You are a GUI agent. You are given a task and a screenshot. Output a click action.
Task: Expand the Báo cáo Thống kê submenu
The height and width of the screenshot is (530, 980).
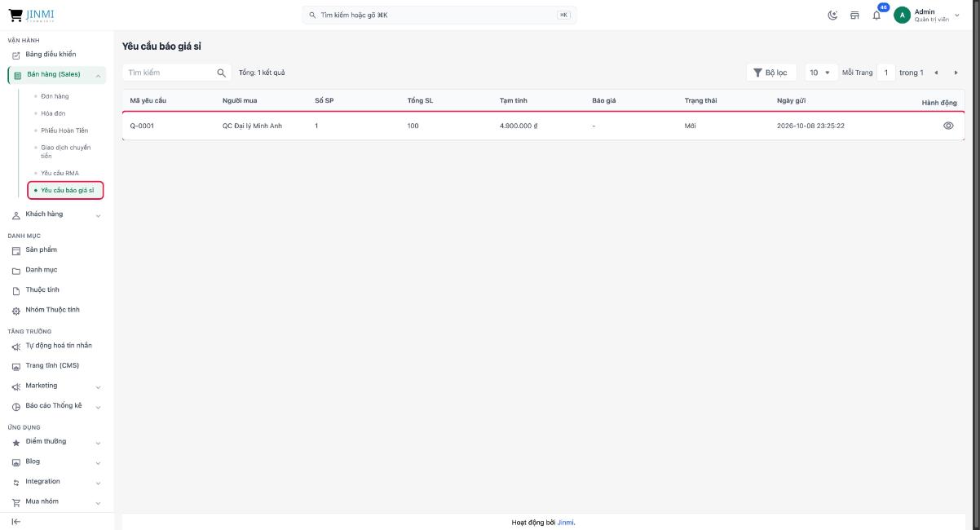[x=98, y=407]
